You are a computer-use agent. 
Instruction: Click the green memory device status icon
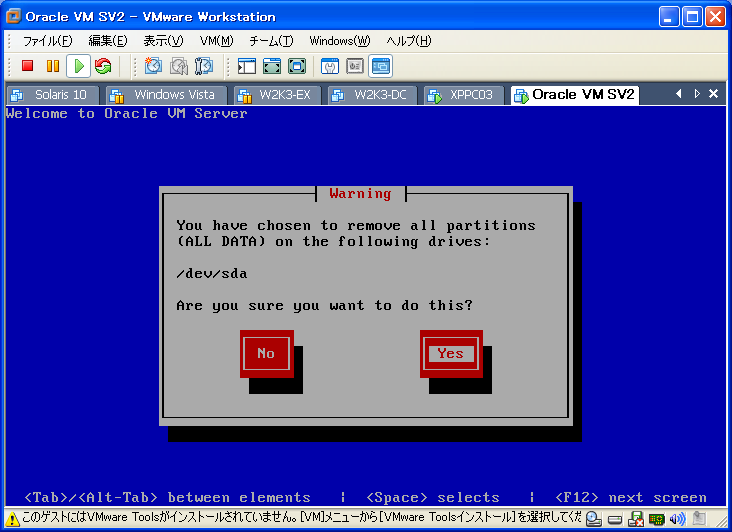[656, 519]
